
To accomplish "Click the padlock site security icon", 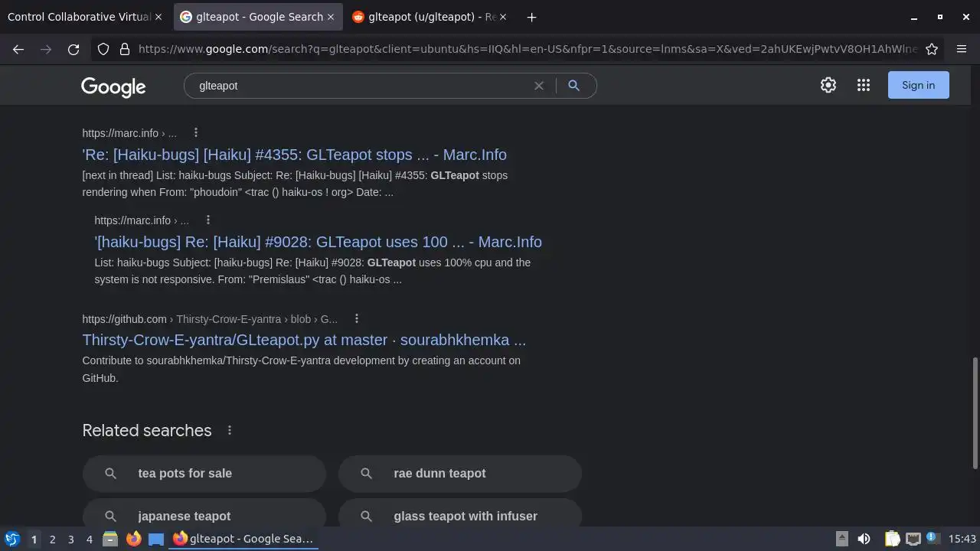I will coord(125,49).
